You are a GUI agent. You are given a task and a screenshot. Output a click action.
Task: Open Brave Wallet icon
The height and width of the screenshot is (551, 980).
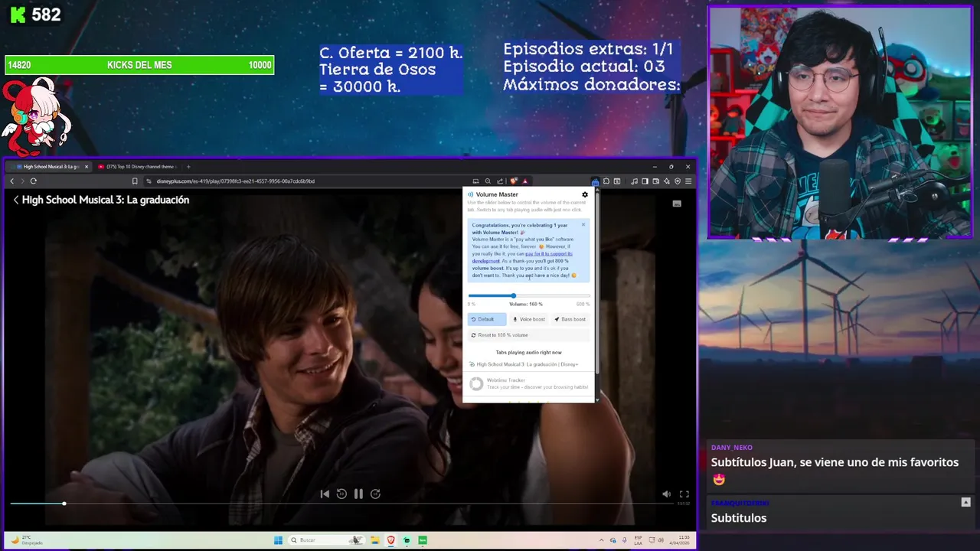click(656, 181)
